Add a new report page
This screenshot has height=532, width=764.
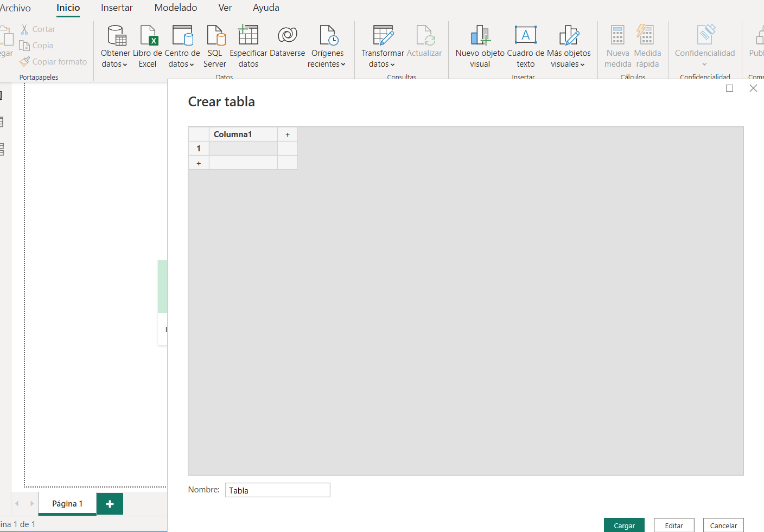pyautogui.click(x=110, y=504)
